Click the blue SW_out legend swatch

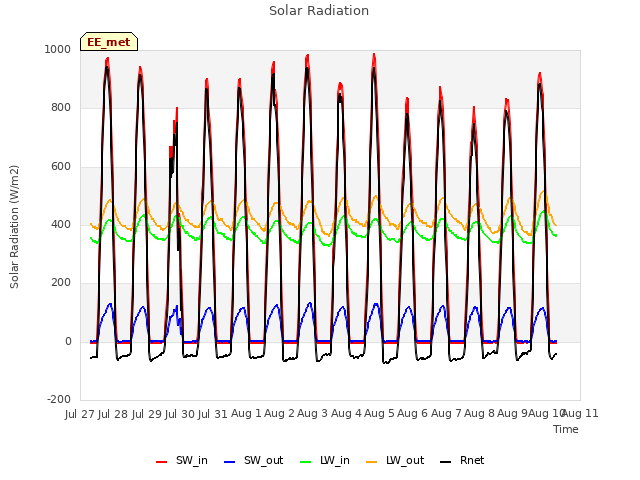click(230, 462)
